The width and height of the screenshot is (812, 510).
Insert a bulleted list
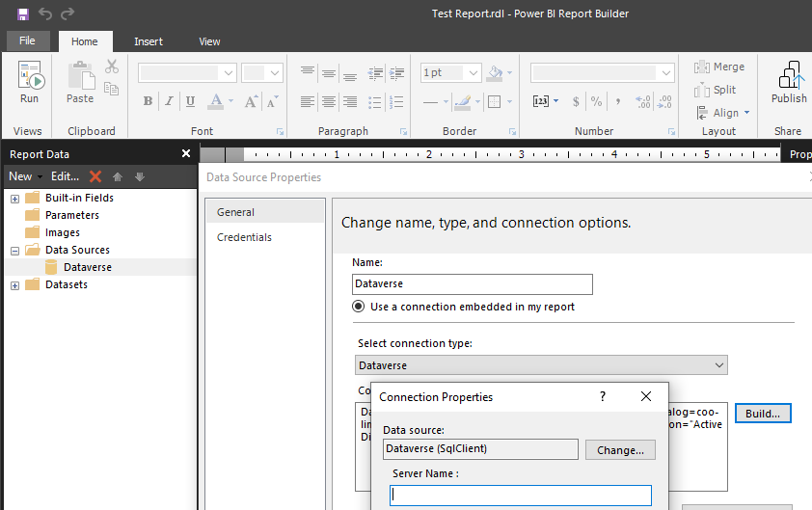375,101
